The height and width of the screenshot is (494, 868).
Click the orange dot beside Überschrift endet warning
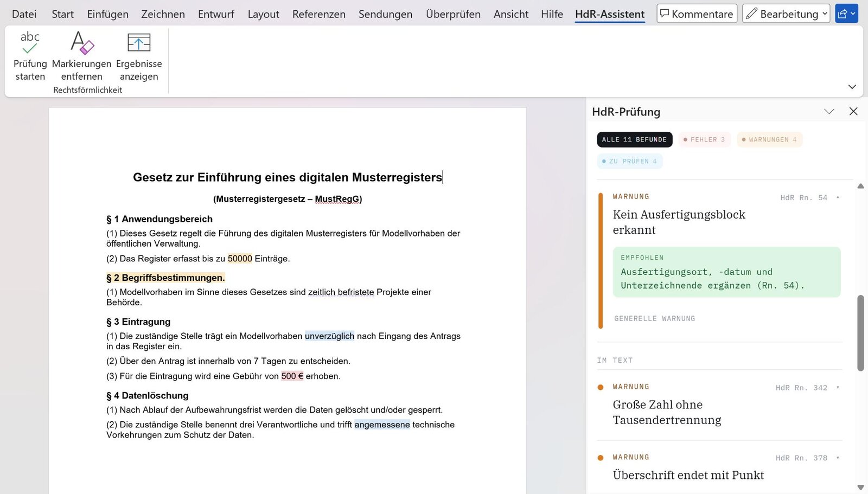(x=601, y=458)
